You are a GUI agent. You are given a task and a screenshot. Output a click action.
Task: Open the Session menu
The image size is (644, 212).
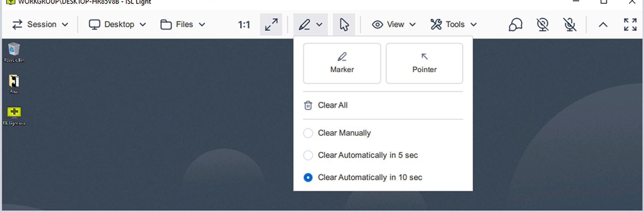(x=40, y=25)
